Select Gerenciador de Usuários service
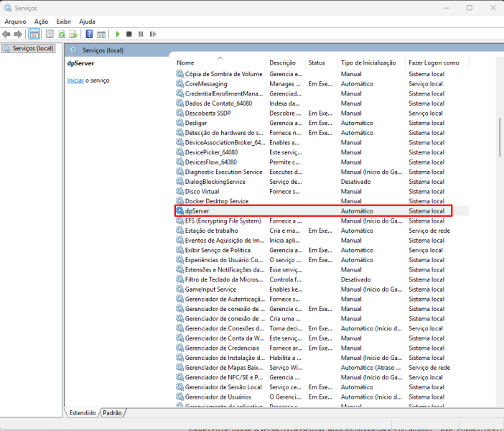The height and width of the screenshot is (431, 504). pyautogui.click(x=322, y=397)
